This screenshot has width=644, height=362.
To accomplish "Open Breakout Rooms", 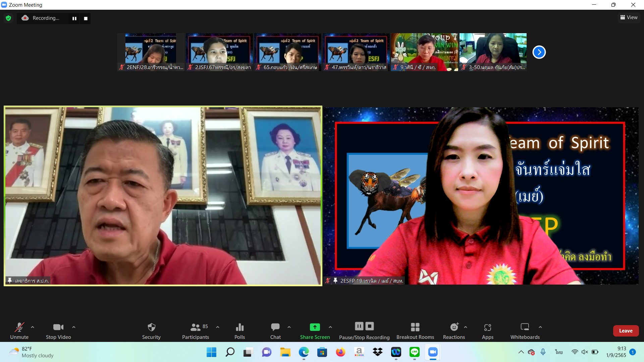I will coord(415,330).
